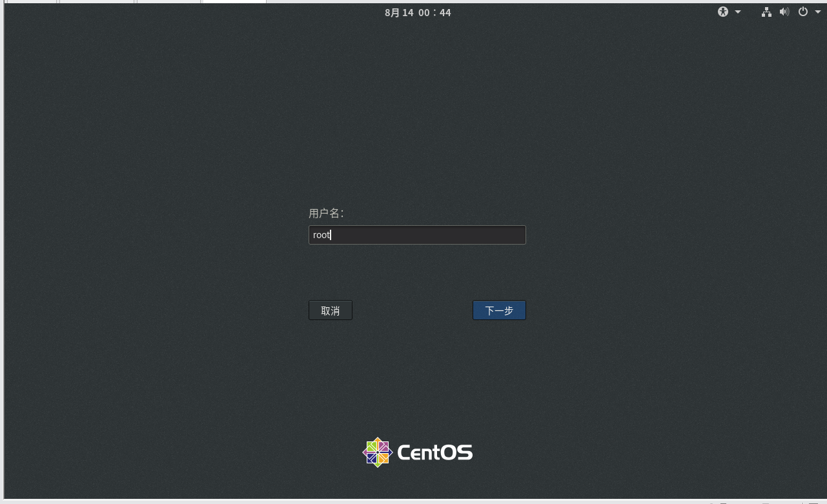This screenshot has width=827, height=504.
Task: Expand the accessibility menu dropdown arrow
Action: click(x=738, y=12)
